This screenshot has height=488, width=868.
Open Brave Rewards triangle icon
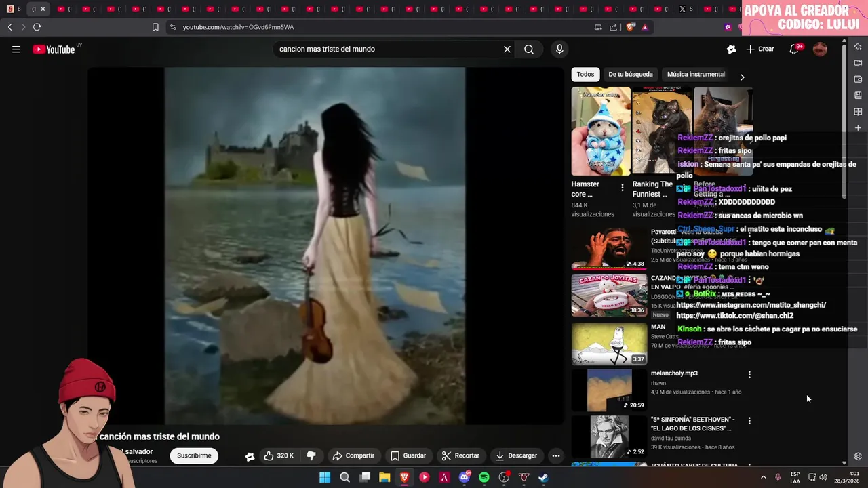(x=644, y=27)
